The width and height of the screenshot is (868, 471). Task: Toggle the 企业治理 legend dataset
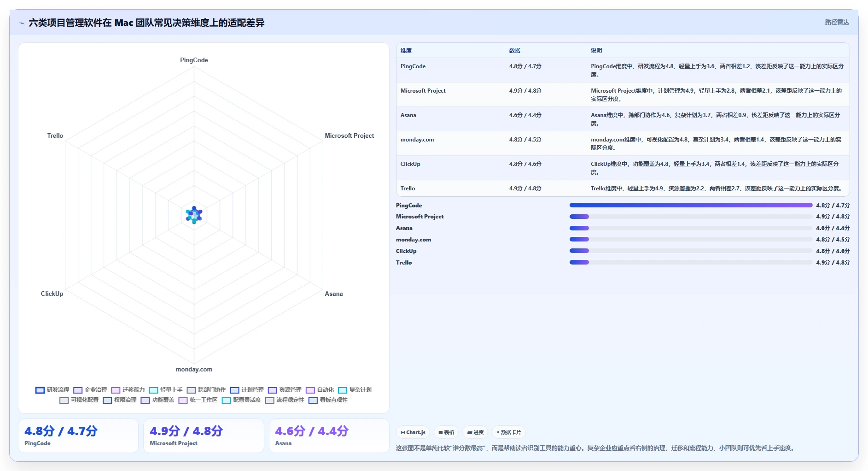[x=90, y=390]
